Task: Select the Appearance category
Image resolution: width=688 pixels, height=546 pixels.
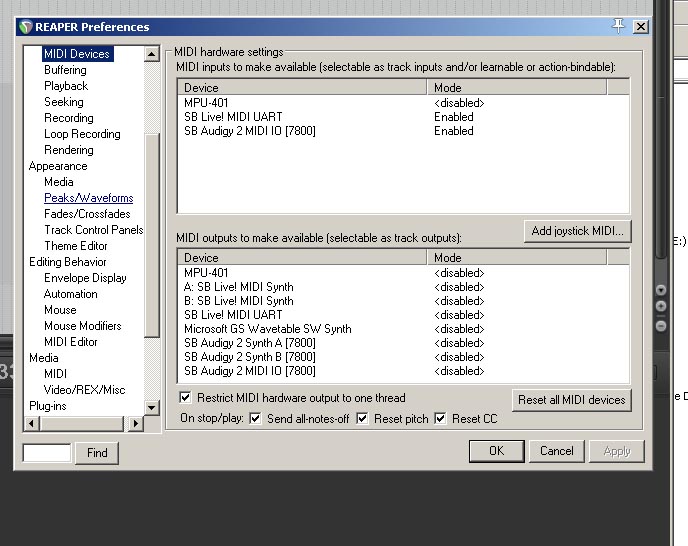Action: (x=58, y=166)
